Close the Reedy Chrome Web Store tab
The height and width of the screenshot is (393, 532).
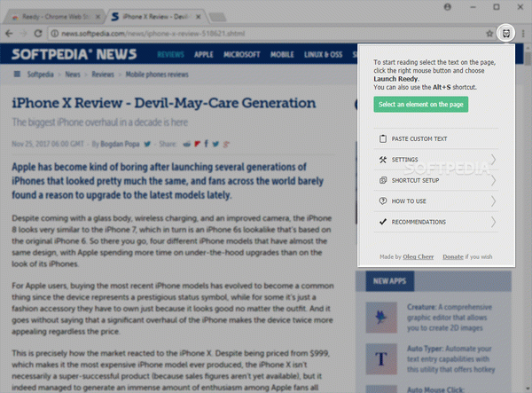coord(98,17)
